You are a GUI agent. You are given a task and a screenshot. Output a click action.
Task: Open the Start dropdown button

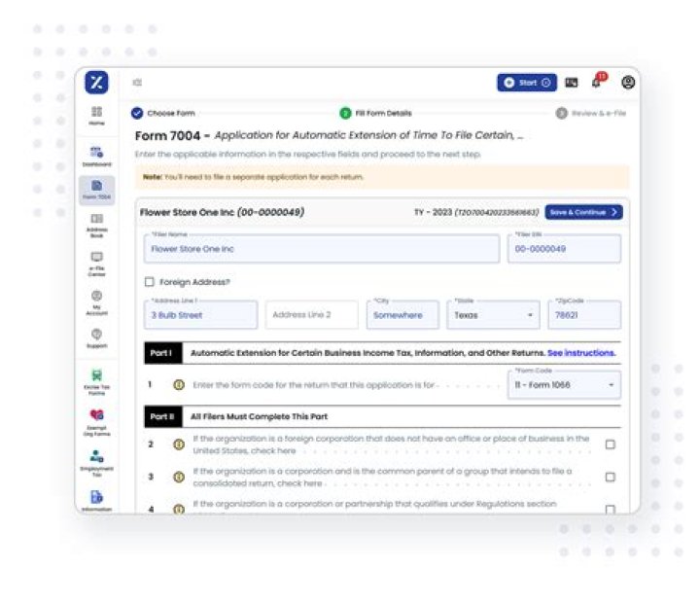pos(527,83)
